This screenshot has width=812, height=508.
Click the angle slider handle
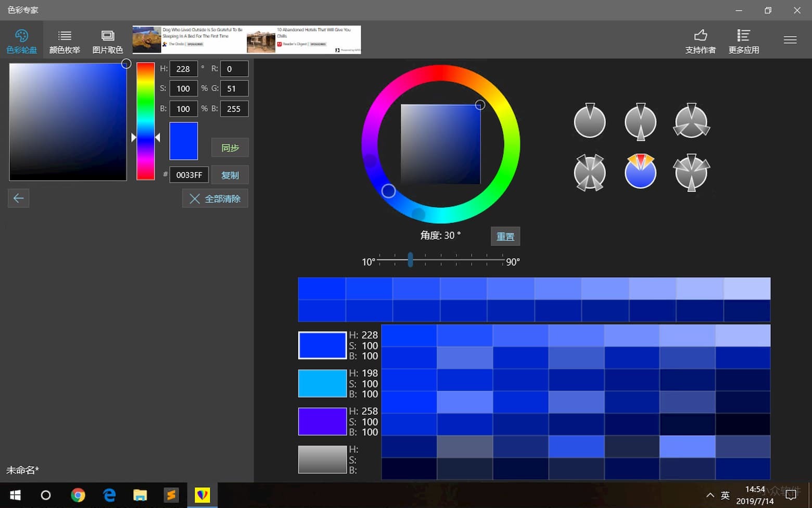tap(410, 259)
